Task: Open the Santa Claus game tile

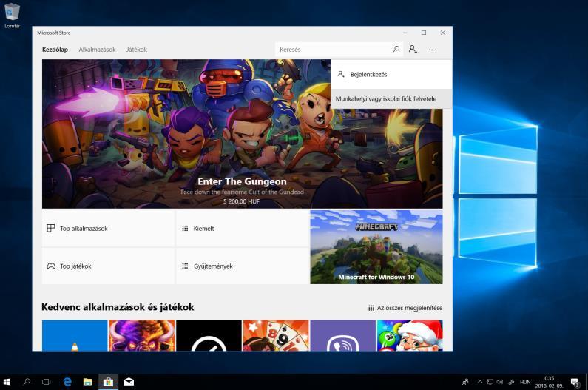Action: click(410, 335)
